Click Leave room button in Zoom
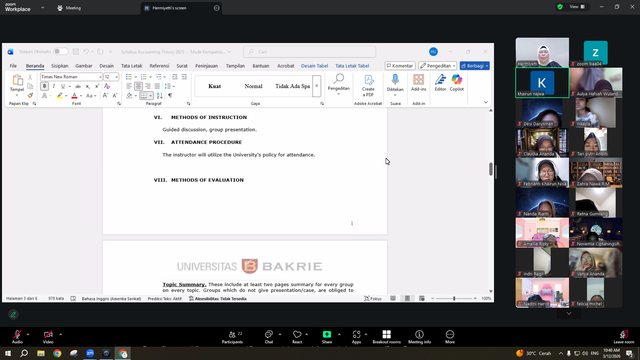Screen dimensions: 640x360 click(x=624, y=337)
